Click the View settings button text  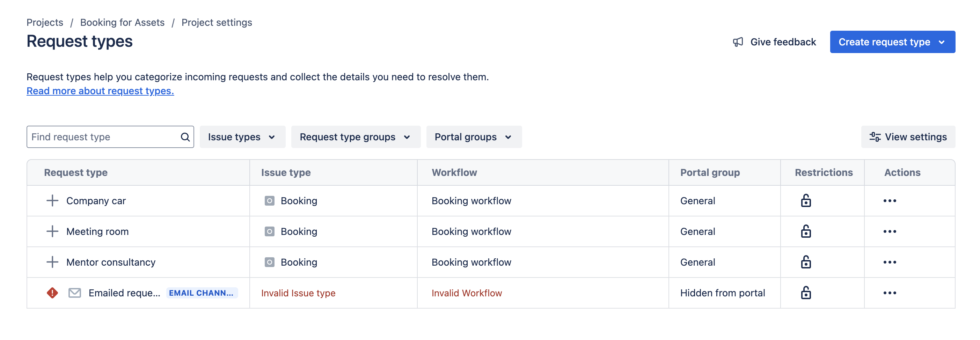coord(916,137)
